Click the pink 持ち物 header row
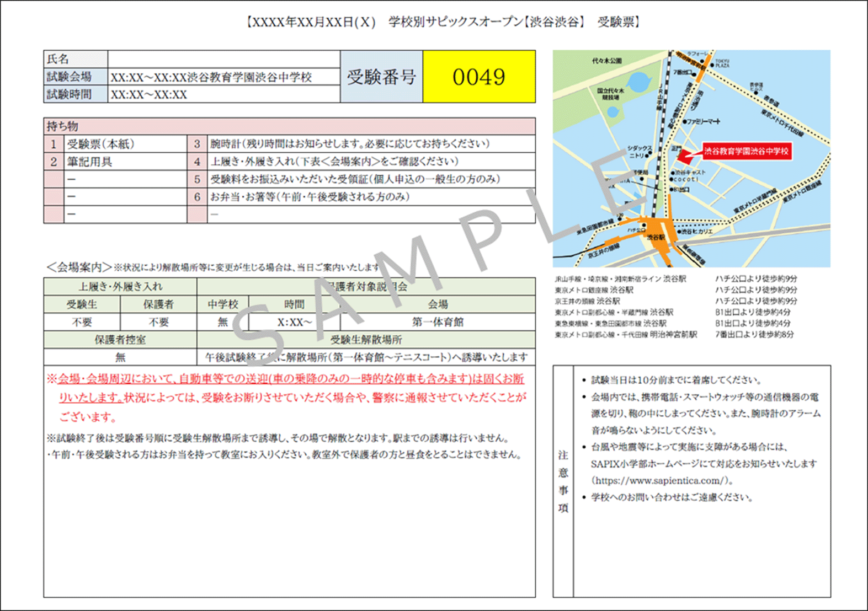The width and height of the screenshot is (868, 611). point(289,126)
